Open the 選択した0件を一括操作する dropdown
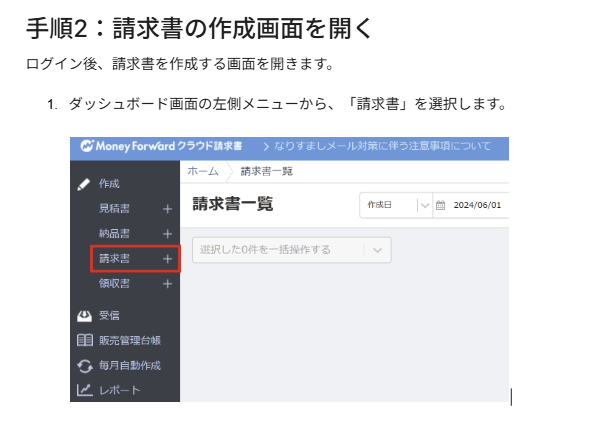The image size is (615, 426). [x=291, y=250]
